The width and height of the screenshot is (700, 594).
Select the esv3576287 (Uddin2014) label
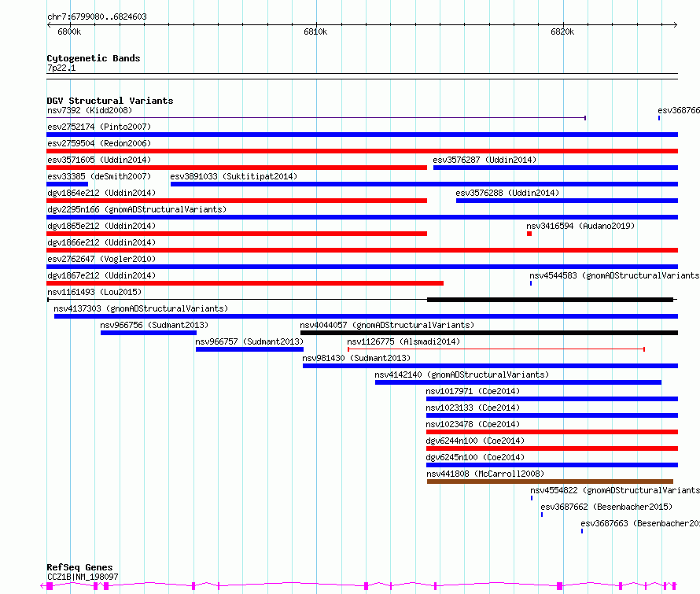coord(484,160)
